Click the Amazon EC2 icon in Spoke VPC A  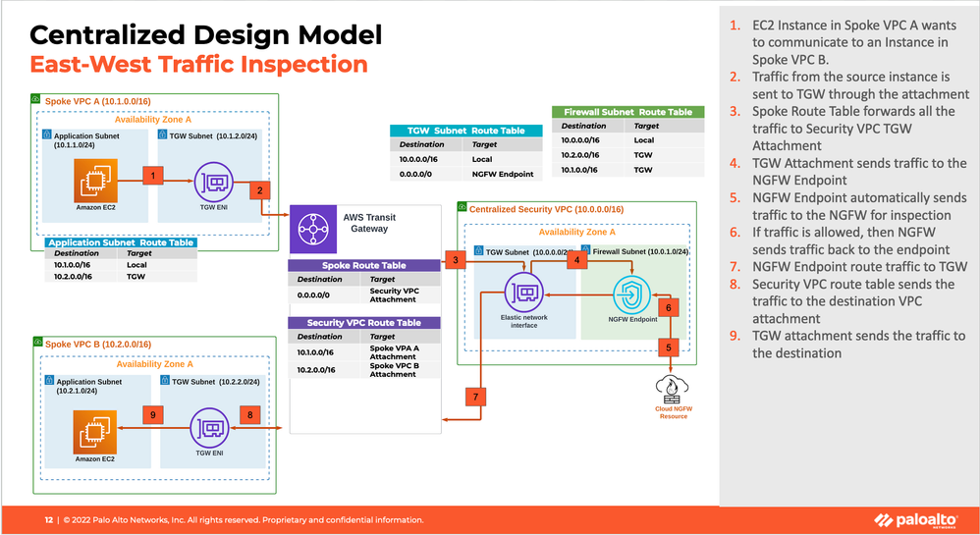click(95, 181)
